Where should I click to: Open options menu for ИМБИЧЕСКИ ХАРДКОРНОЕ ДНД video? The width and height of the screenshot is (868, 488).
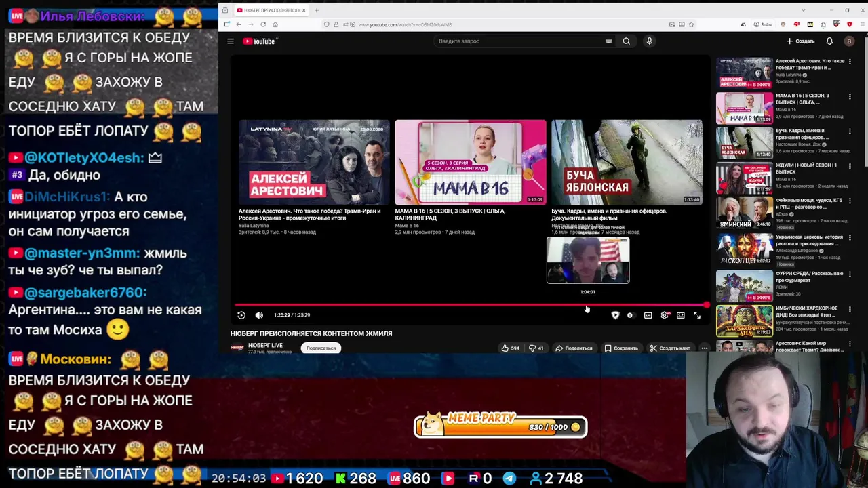click(850, 308)
